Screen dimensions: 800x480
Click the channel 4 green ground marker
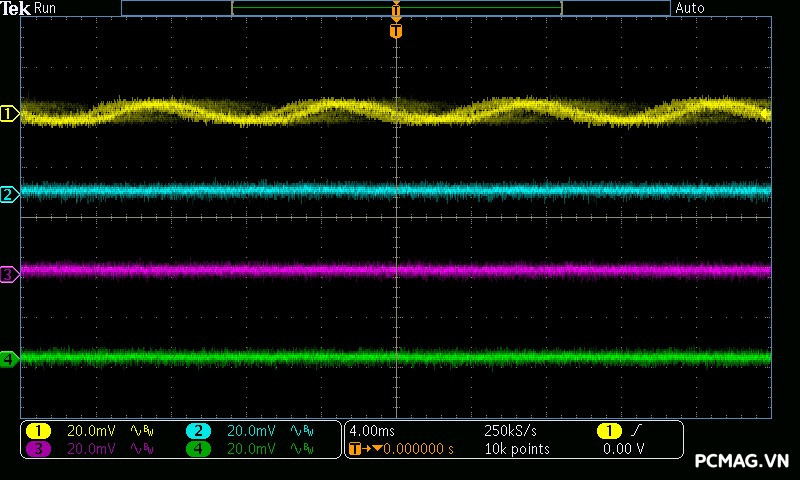pyautogui.click(x=9, y=358)
